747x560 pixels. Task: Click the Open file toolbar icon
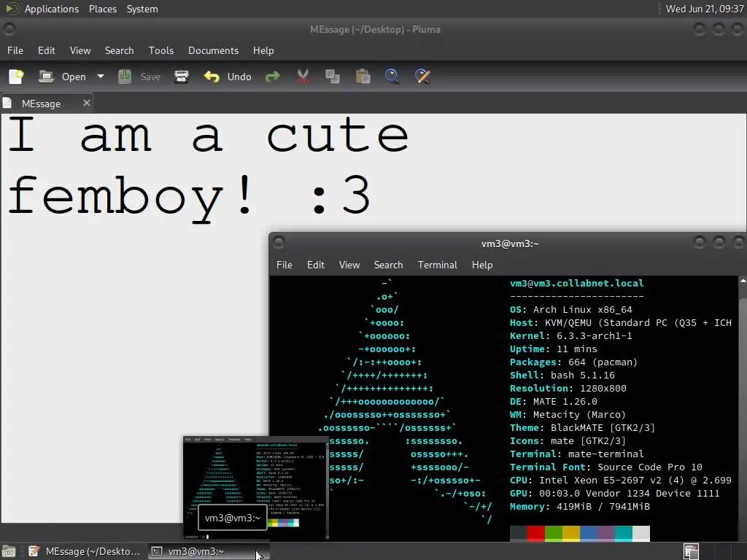[x=46, y=77]
